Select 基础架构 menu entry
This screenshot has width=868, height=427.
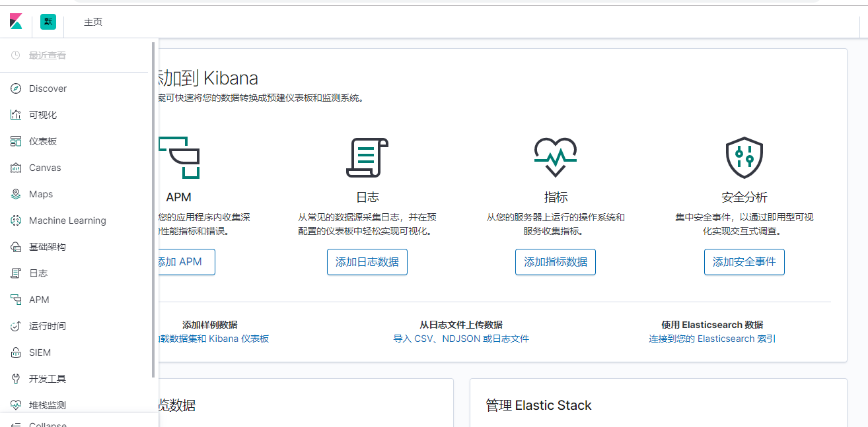pyautogui.click(x=48, y=247)
